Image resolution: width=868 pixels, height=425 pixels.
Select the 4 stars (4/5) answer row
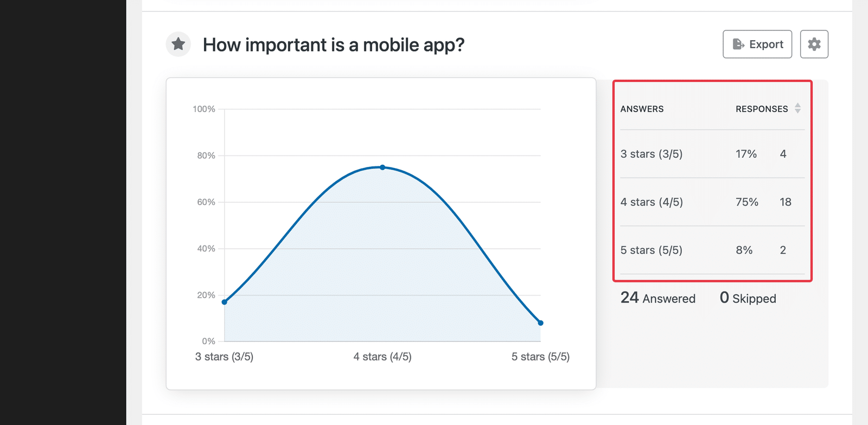712,202
